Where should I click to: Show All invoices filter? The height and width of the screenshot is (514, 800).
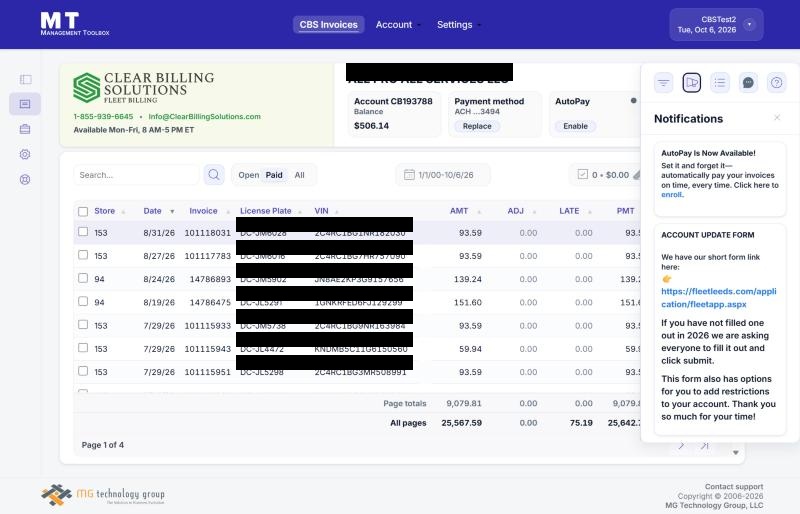coord(299,175)
